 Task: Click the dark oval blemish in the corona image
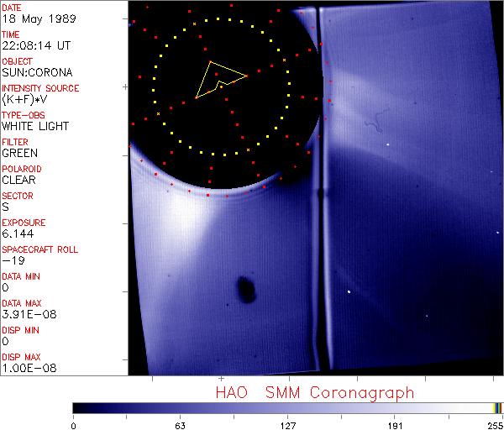point(246,289)
